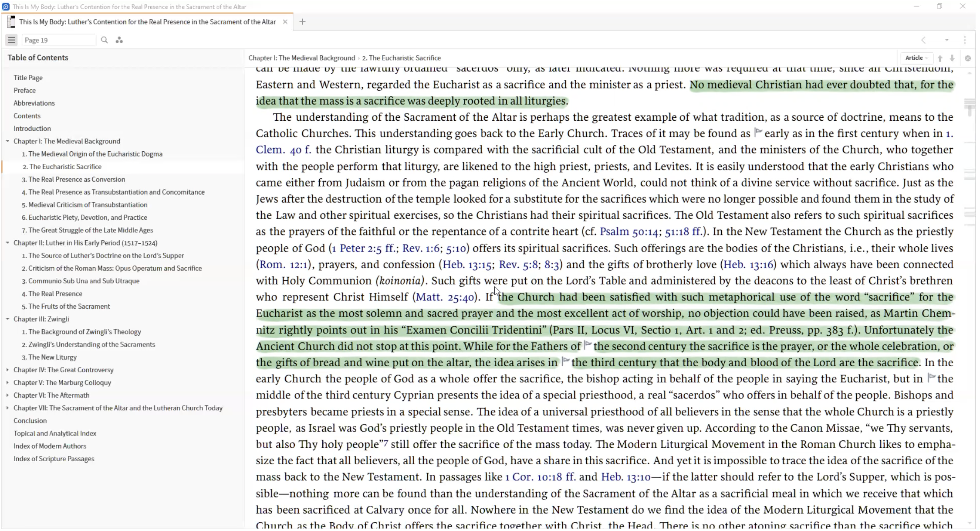Open the Article navigation dropdown
Image resolution: width=980 pixels, height=531 pixels.
[x=916, y=58]
